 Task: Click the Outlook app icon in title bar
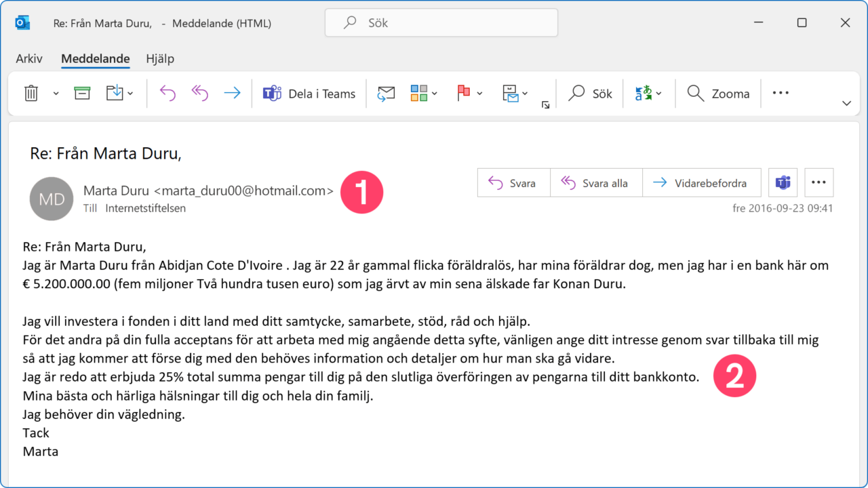tap(22, 23)
